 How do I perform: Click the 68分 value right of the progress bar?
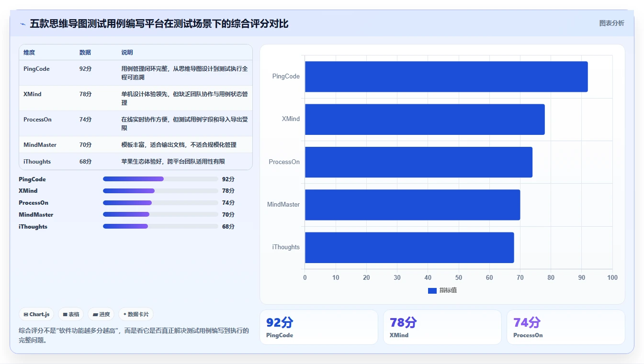tap(228, 227)
